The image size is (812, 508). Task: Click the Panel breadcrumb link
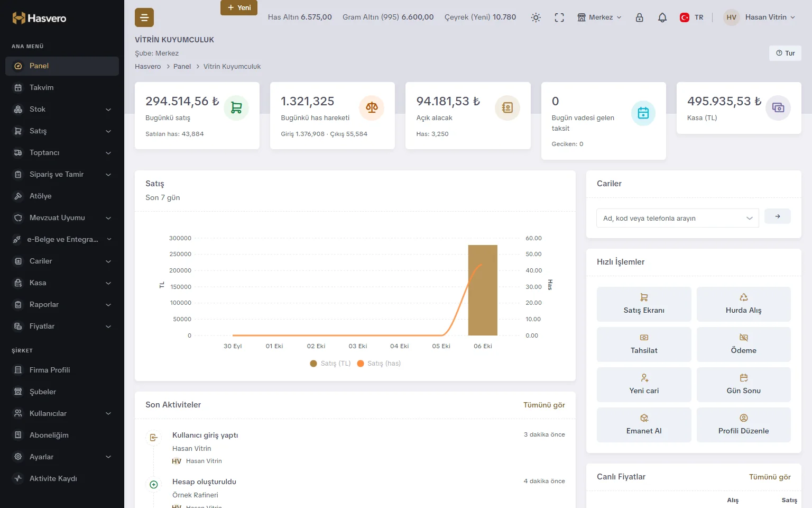[x=182, y=67]
